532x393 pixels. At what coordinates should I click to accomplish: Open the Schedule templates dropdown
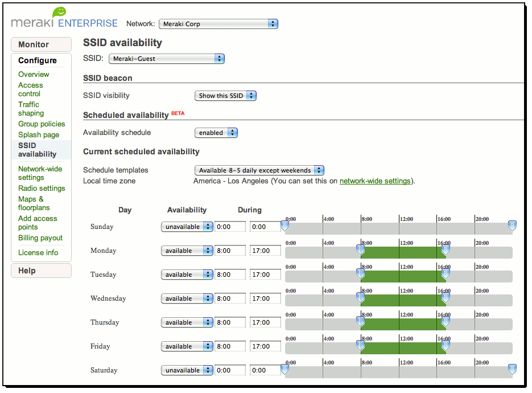pos(259,170)
